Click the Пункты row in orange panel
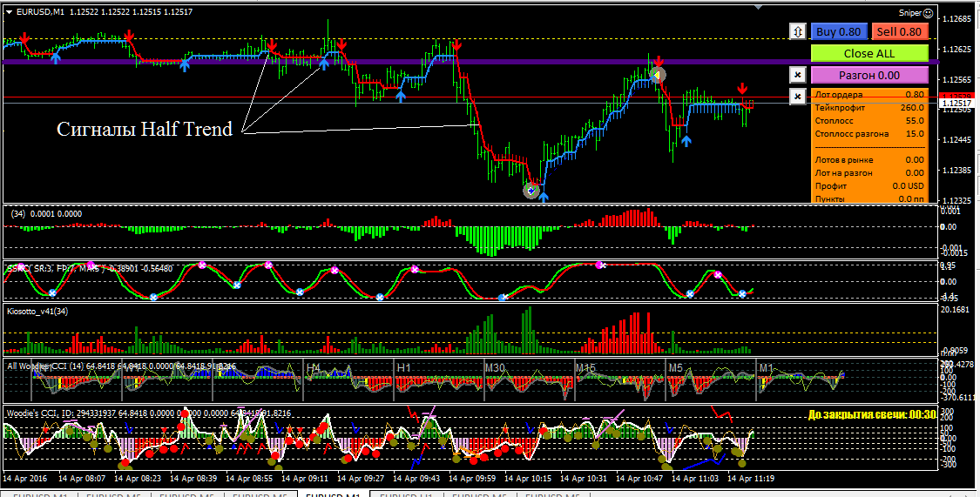 point(869,198)
